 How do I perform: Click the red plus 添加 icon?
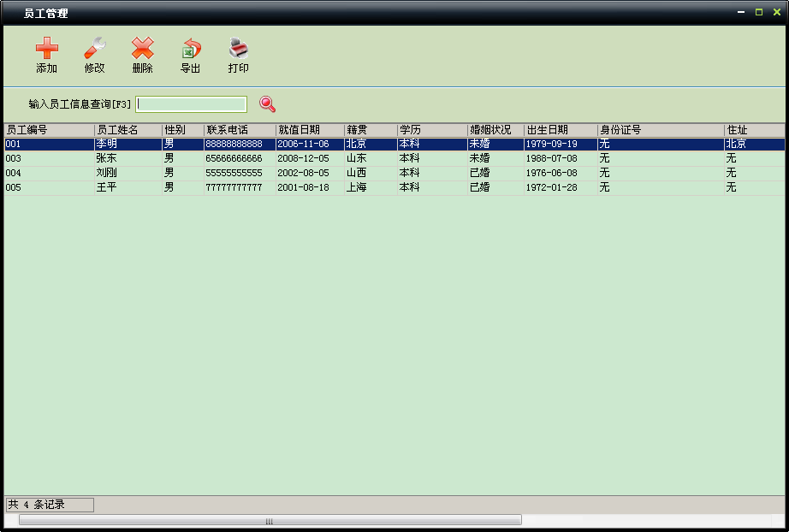point(47,48)
